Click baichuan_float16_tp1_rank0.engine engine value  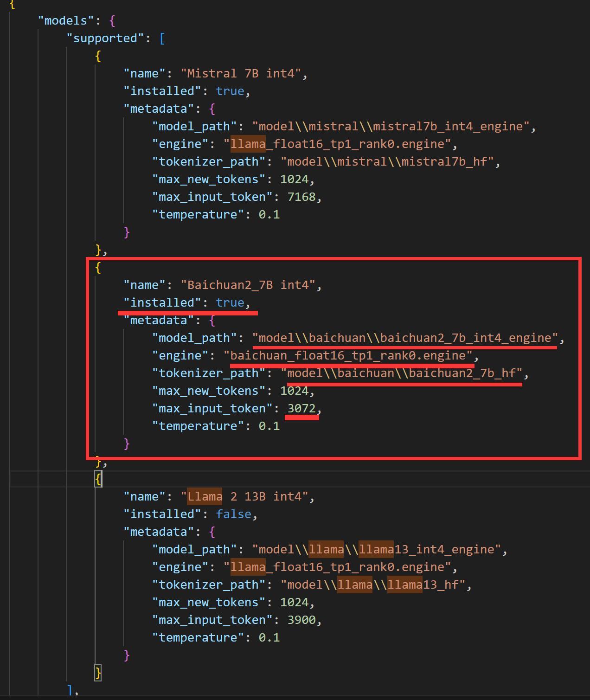tap(348, 355)
